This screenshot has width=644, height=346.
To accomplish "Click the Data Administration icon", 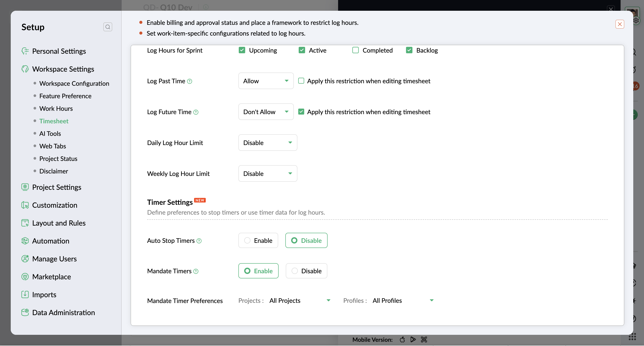I will point(25,312).
